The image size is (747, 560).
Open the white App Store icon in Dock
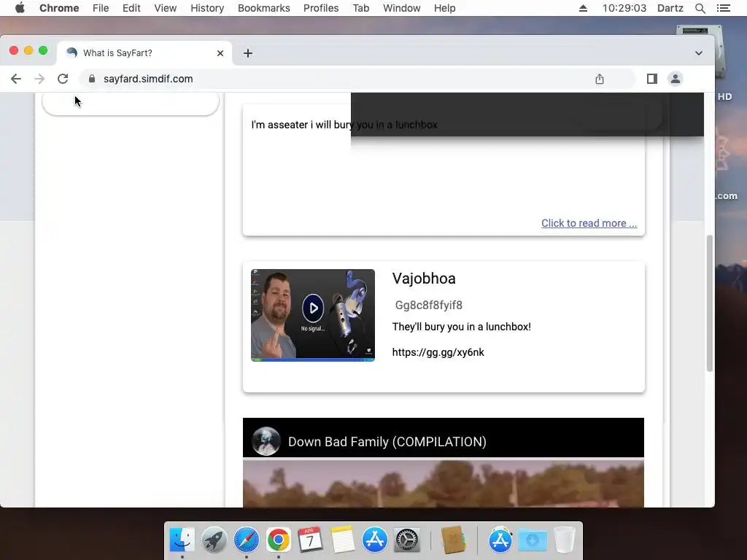point(500,540)
